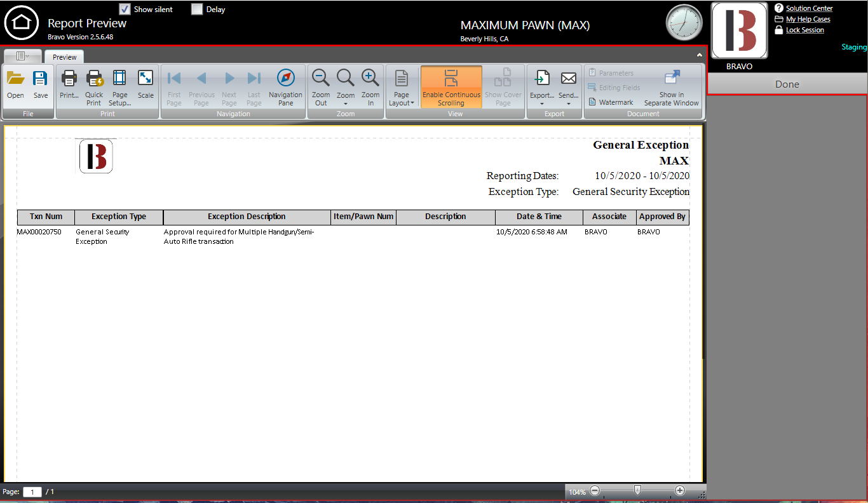Click the Item/Pawn Num column header
The height and width of the screenshot is (503, 868).
(x=363, y=217)
